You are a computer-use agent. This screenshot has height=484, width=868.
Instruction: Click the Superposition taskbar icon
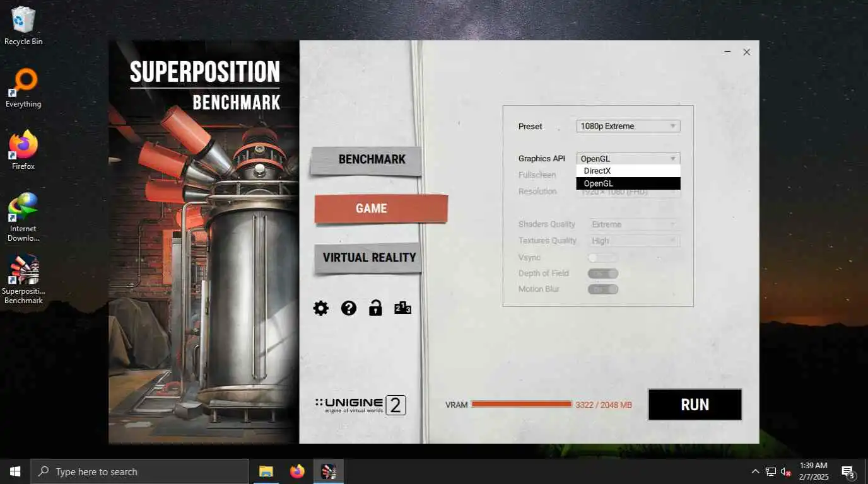pyautogui.click(x=328, y=471)
